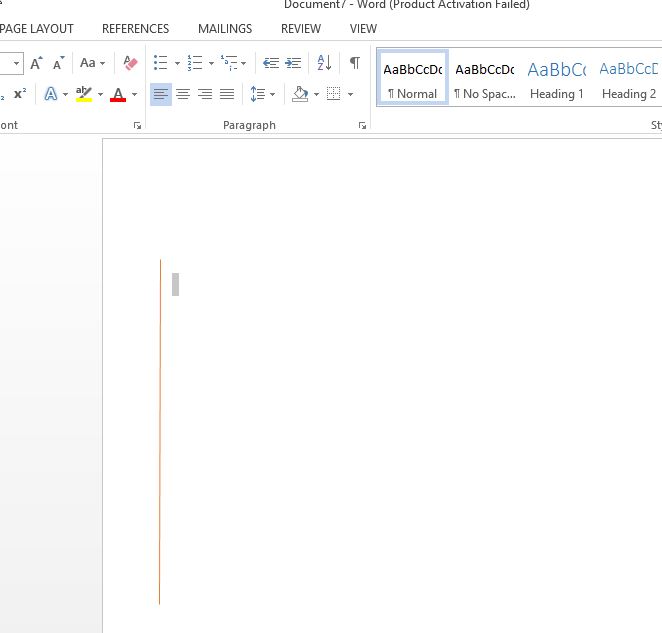Switch to the View tab
This screenshot has height=633, width=662.
point(364,29)
